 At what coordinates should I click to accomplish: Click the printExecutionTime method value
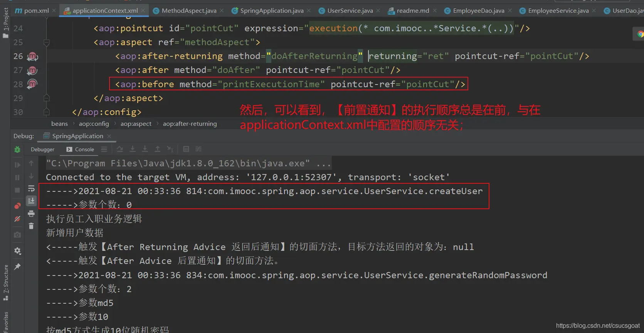[271, 84]
